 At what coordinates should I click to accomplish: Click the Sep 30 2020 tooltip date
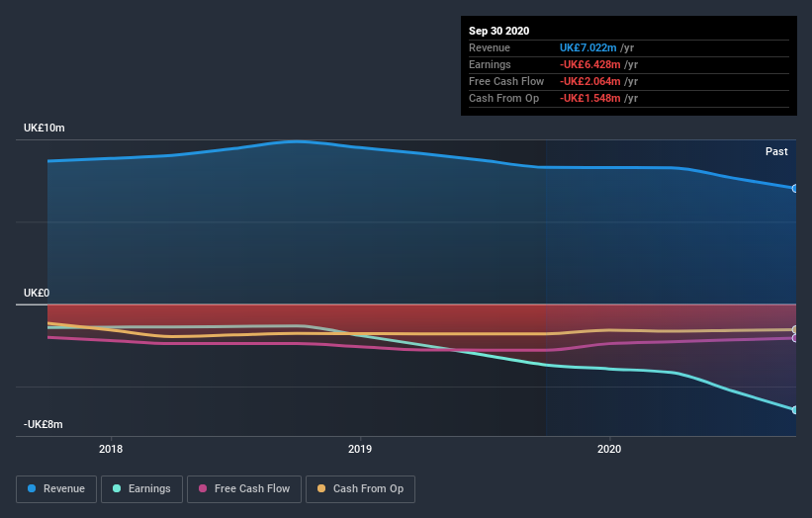pyautogui.click(x=498, y=31)
